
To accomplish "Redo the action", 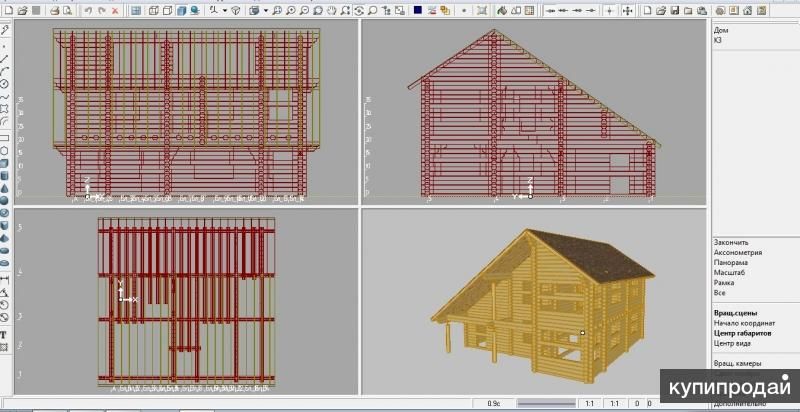I will click(x=102, y=10).
